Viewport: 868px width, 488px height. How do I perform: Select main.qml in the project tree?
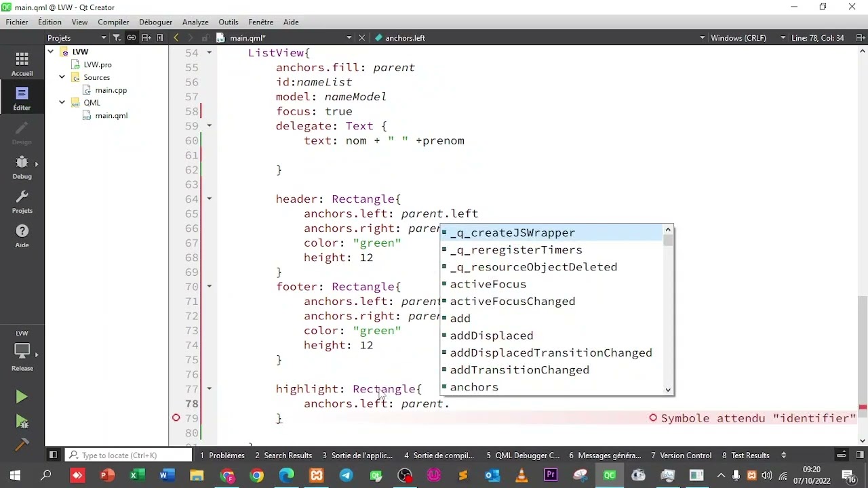point(111,116)
